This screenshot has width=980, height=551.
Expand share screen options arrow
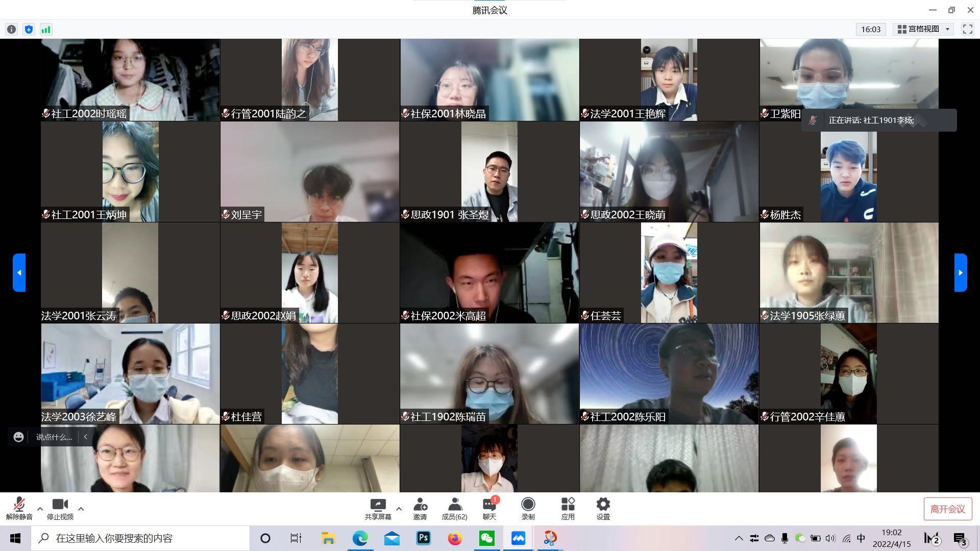tap(399, 509)
